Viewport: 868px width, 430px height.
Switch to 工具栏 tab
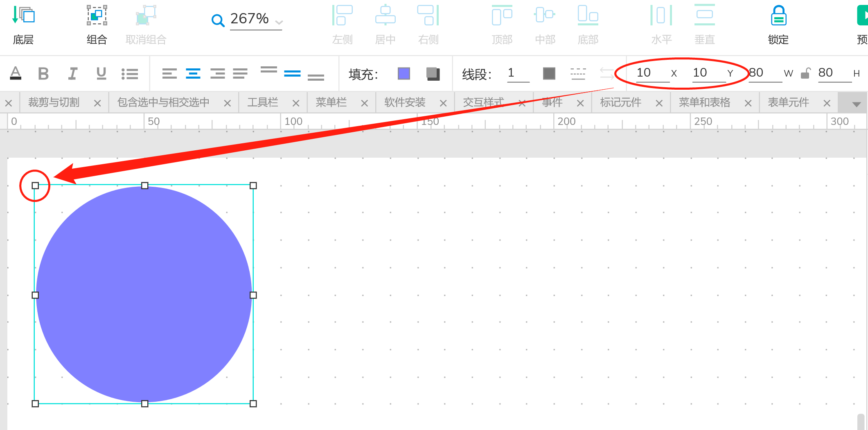click(263, 102)
